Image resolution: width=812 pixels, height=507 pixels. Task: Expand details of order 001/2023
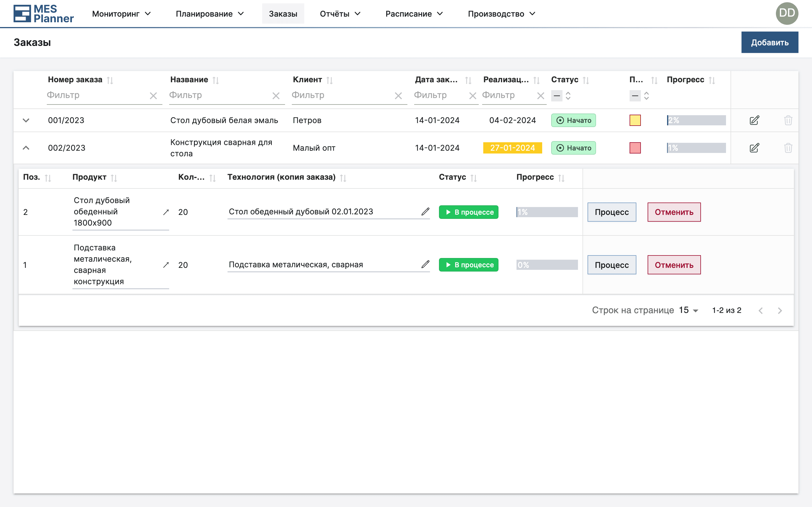tap(26, 120)
